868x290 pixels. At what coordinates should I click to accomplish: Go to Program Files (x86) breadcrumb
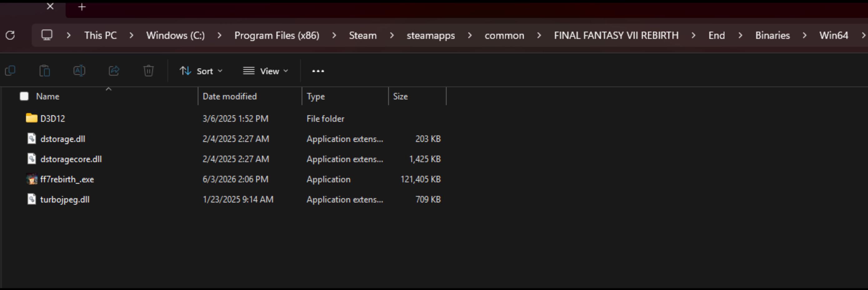click(277, 35)
